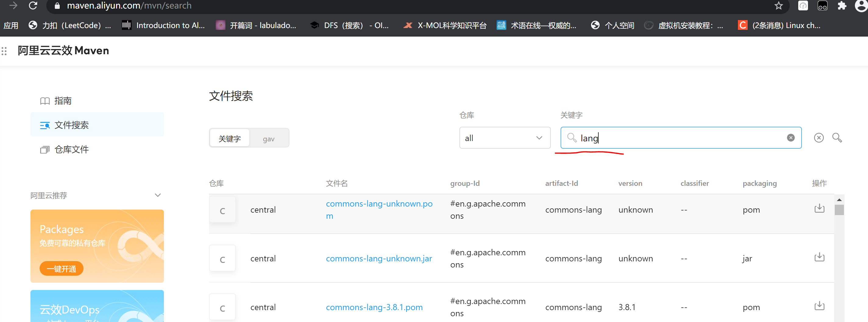Click the results table scrollbar thumb

click(x=839, y=210)
